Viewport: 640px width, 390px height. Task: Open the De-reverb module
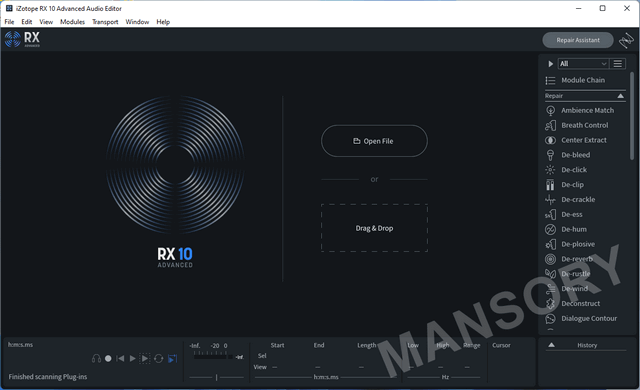[569, 259]
